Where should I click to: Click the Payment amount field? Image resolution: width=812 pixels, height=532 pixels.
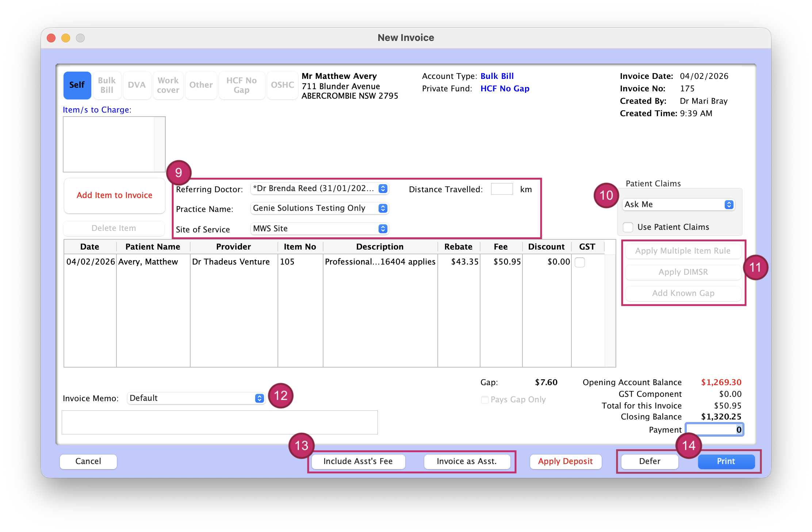pos(715,430)
